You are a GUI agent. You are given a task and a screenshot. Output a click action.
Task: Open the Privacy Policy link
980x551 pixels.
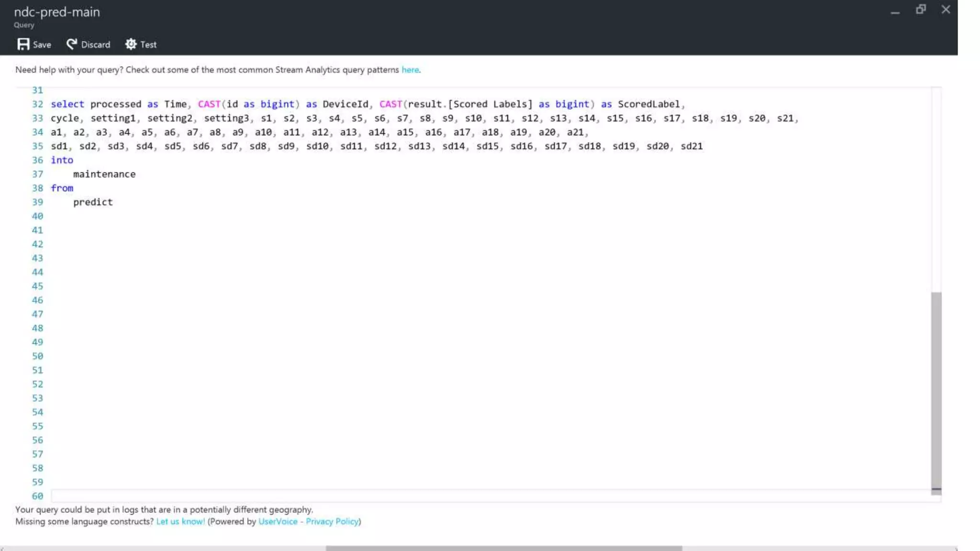tap(332, 522)
